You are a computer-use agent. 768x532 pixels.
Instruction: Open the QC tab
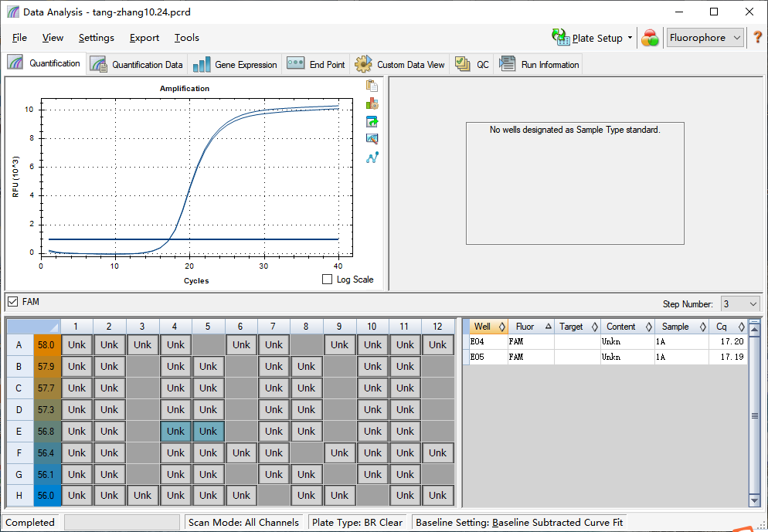[x=471, y=64]
